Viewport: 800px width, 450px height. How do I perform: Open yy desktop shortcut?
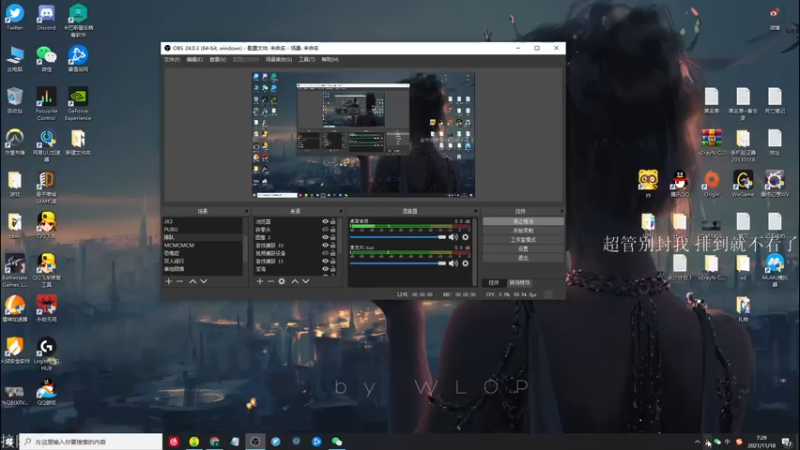click(648, 184)
